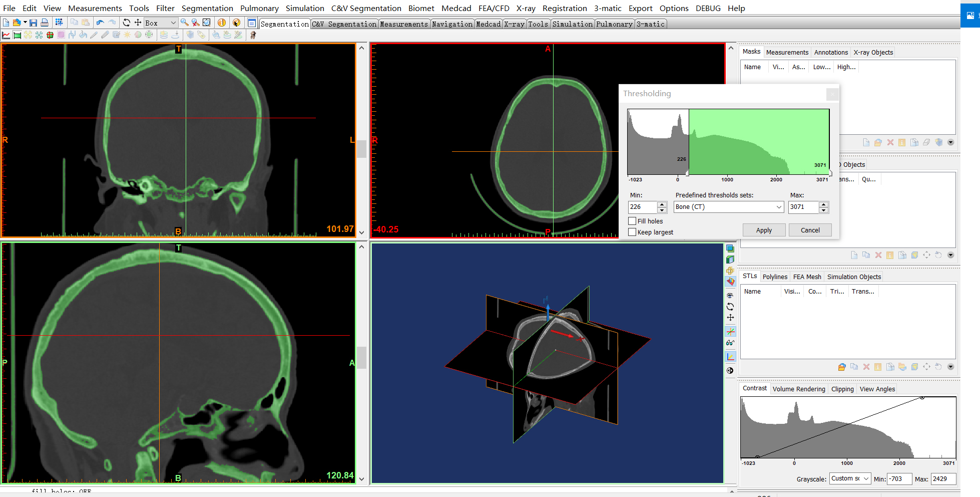
Task: Enable the Keep largest checkbox
Action: (633, 232)
